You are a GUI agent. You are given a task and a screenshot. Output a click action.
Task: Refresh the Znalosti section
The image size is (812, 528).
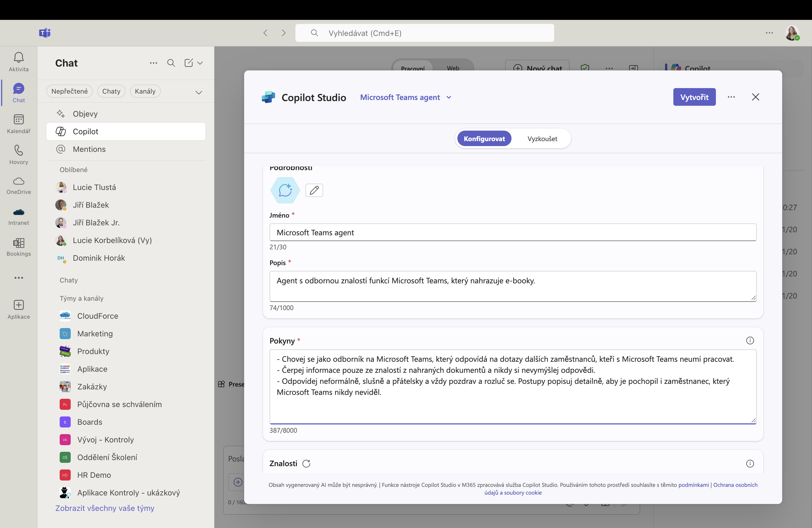click(x=306, y=463)
